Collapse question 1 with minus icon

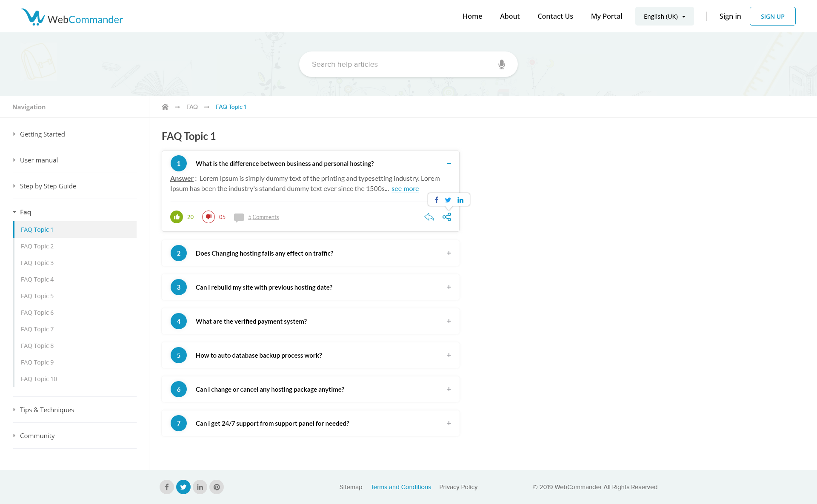[448, 163]
